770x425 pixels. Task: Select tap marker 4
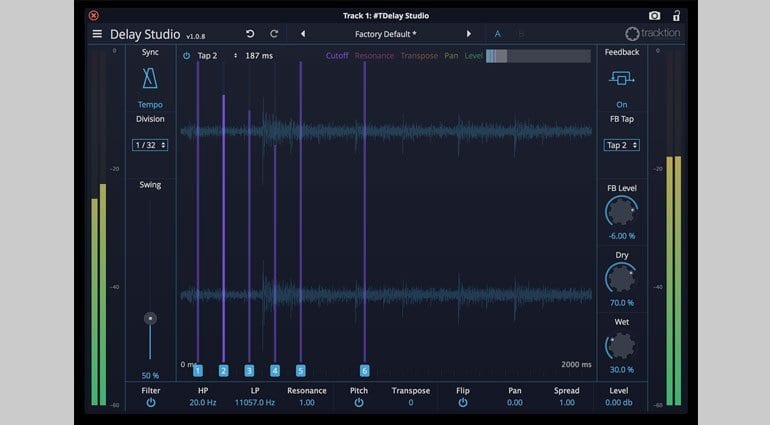pyautogui.click(x=275, y=370)
